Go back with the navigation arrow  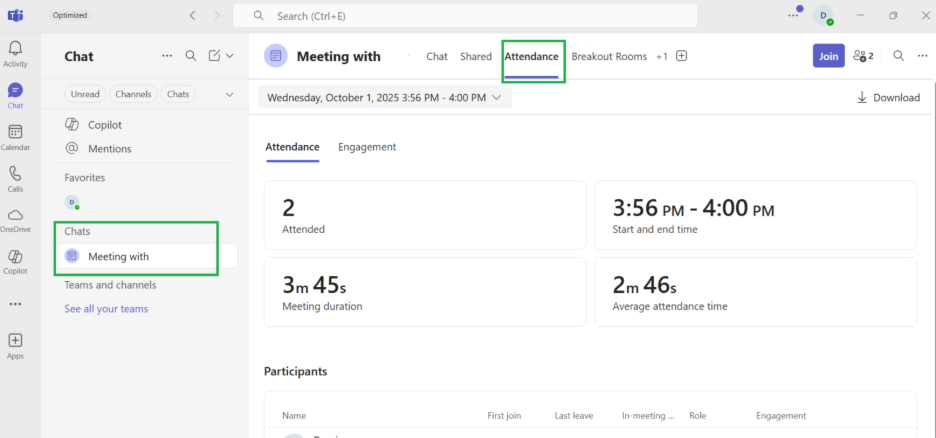click(192, 16)
